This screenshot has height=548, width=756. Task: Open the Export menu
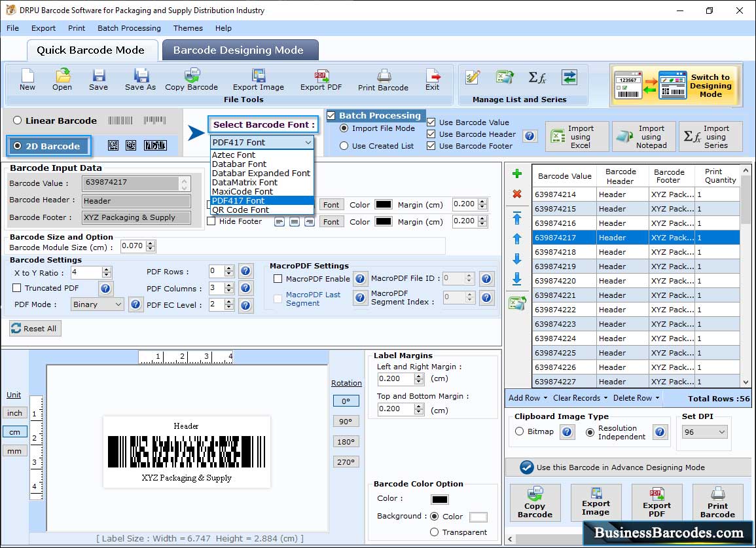[43, 28]
